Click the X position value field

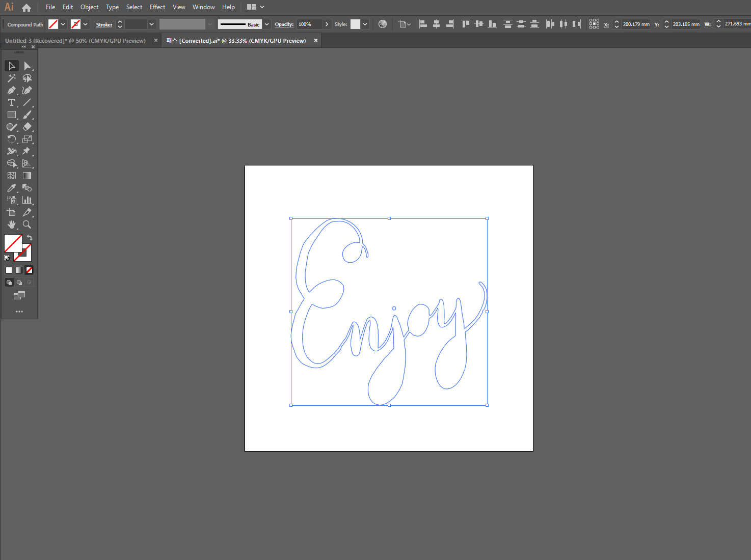[x=636, y=24]
